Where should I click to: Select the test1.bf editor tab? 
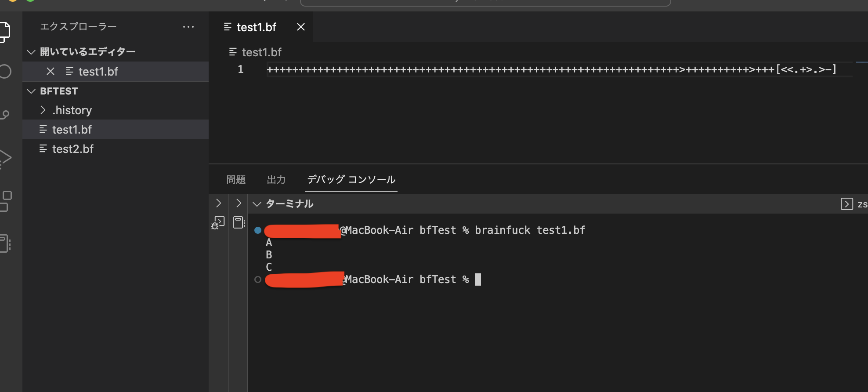tap(260, 27)
